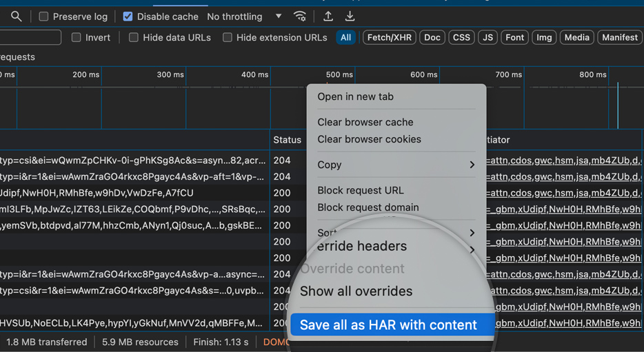Select the All filter chip
This screenshot has height=352, width=644.
[346, 37]
